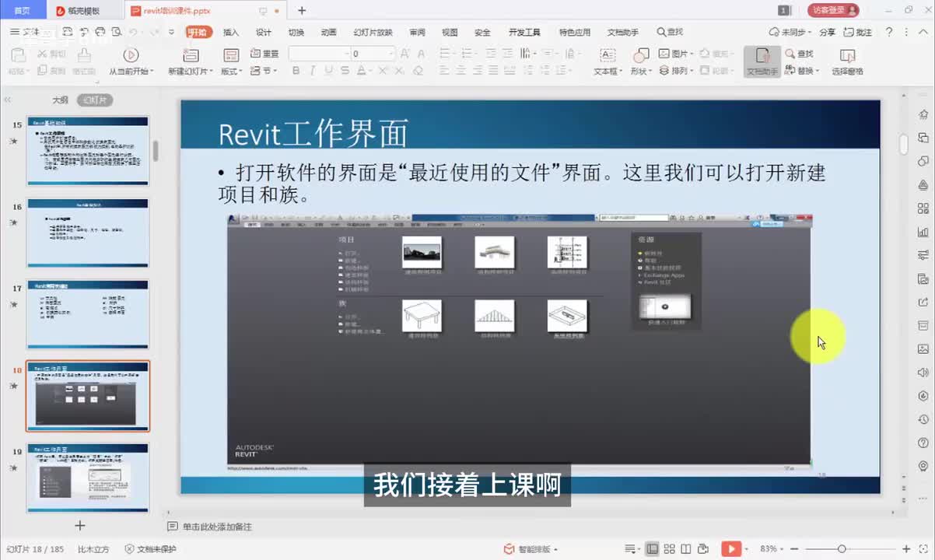935x560 pixels.
Task: Click the add notes area (单击此处添加备注)
Action: pos(217,527)
